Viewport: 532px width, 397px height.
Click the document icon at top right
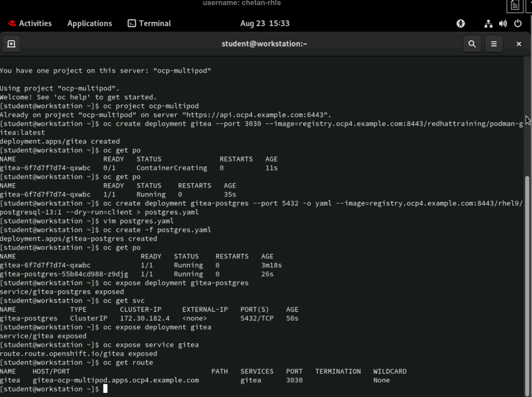coord(514,5)
